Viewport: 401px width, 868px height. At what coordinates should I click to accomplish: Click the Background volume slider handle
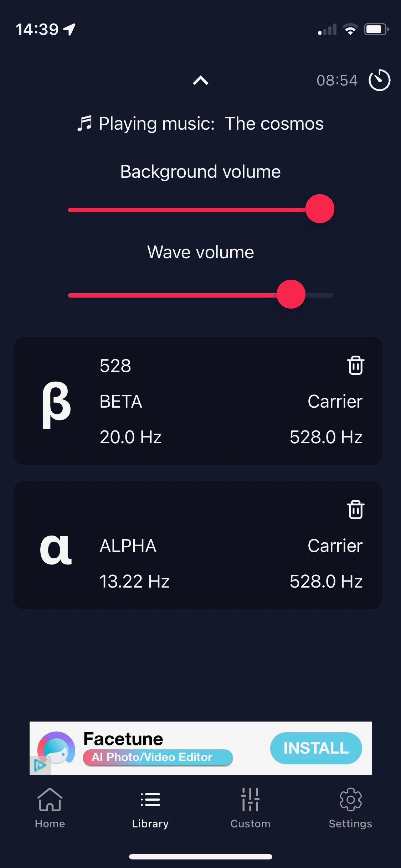320,209
